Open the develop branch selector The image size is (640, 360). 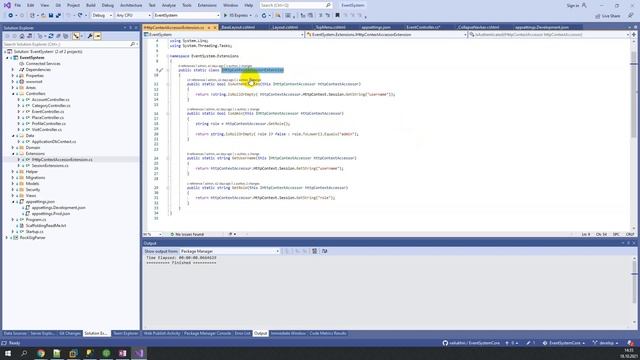(606, 343)
